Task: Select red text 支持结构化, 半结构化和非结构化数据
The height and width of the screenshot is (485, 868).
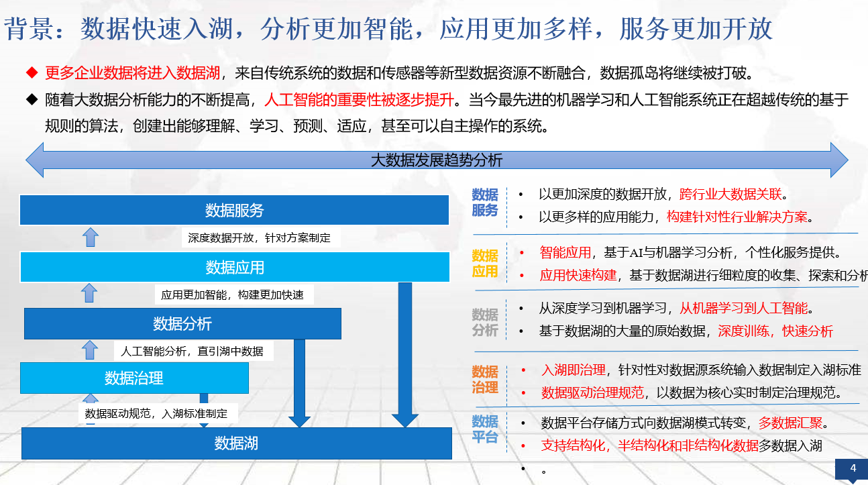Action: (649, 445)
